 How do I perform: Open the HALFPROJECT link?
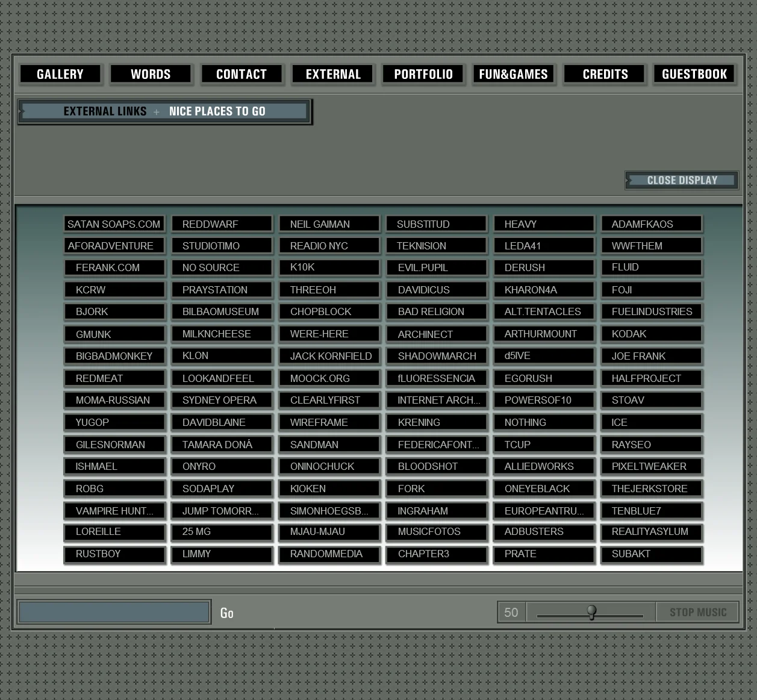pyautogui.click(x=652, y=378)
